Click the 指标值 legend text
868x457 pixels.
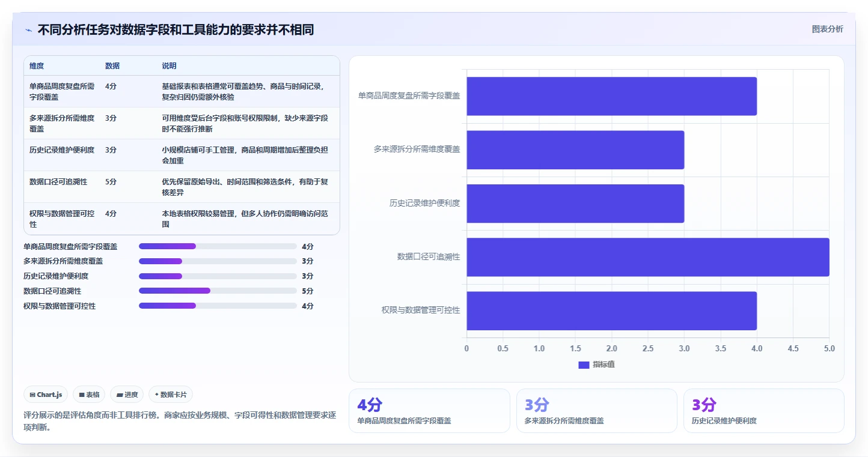(x=604, y=365)
